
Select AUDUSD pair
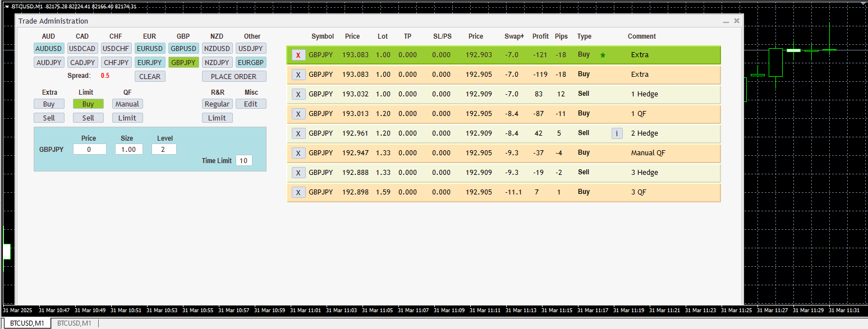(49, 49)
